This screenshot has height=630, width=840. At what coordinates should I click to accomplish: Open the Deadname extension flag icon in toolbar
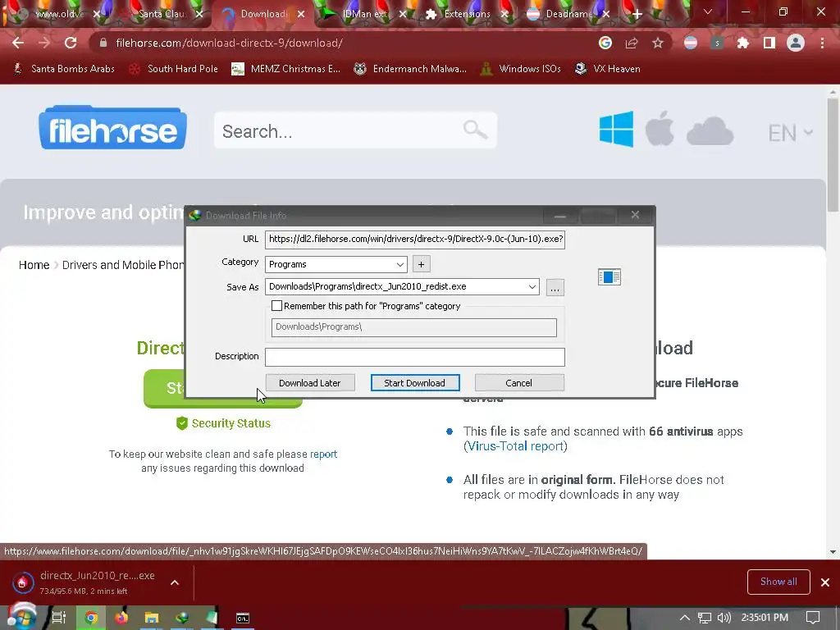(x=691, y=43)
